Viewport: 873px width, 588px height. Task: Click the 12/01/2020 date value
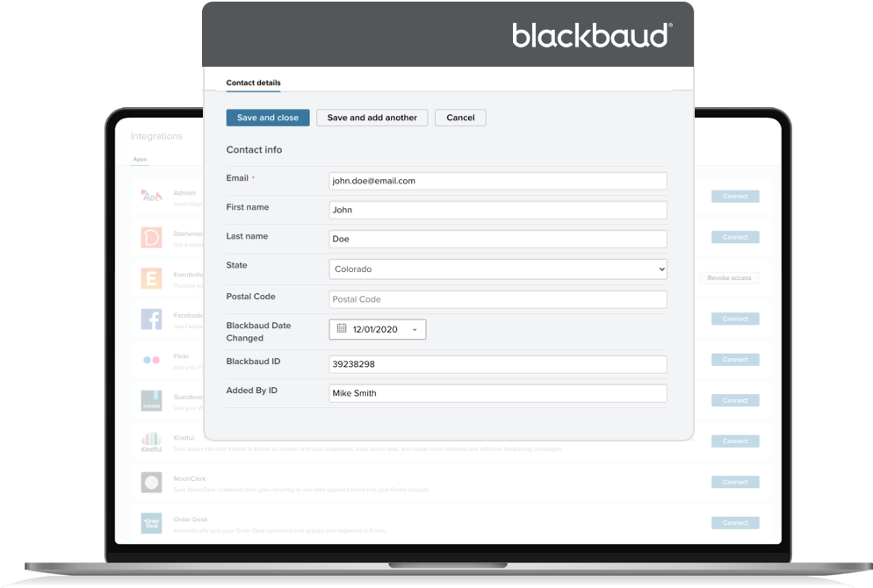(x=375, y=329)
